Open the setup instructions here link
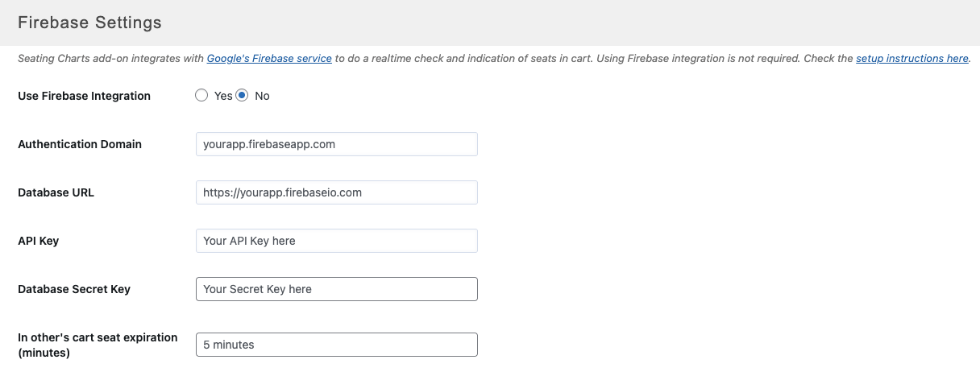The width and height of the screenshot is (980, 372). (911, 59)
